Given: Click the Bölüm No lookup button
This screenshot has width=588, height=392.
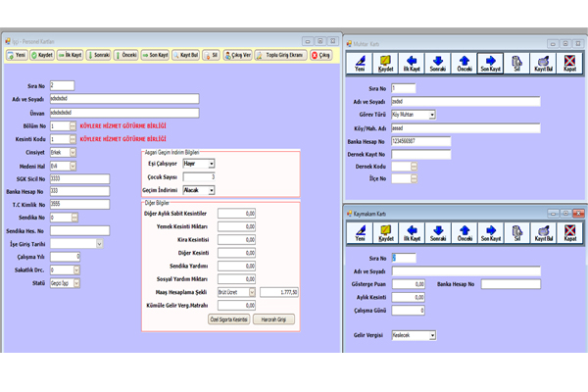Looking at the screenshot, I should point(72,125).
